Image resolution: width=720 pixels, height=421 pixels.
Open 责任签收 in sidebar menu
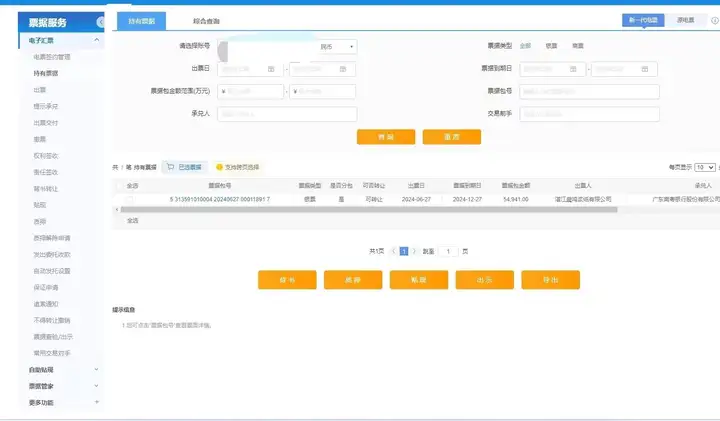click(x=46, y=172)
